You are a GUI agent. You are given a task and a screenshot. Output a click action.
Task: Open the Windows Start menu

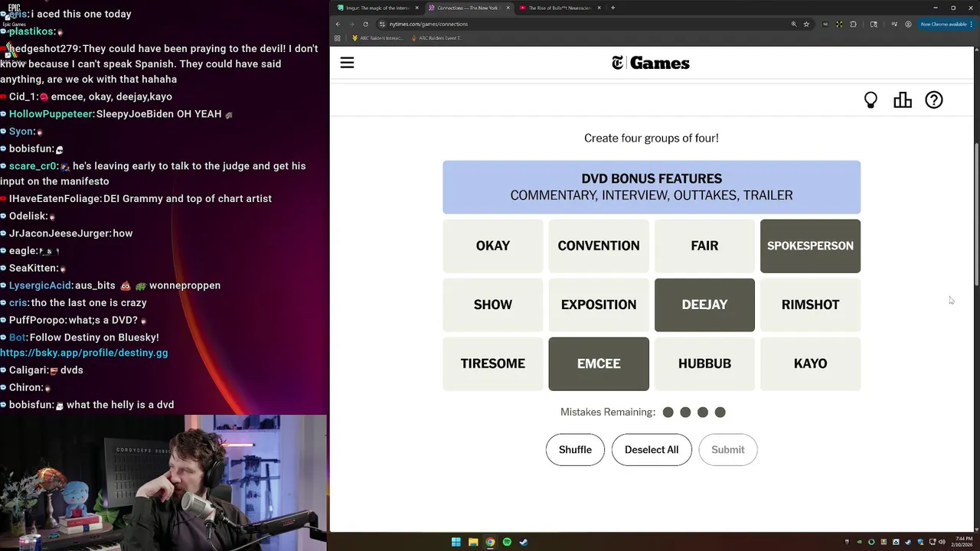[x=456, y=542]
